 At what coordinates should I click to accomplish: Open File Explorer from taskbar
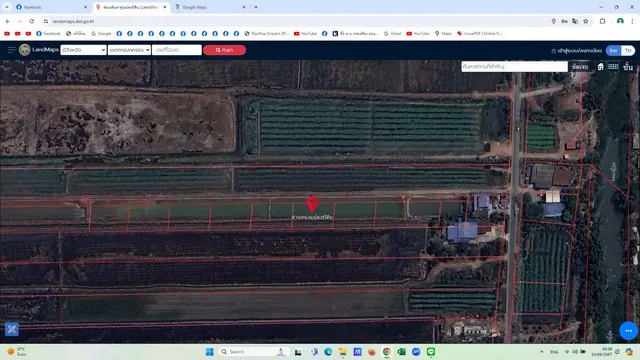[342, 352]
